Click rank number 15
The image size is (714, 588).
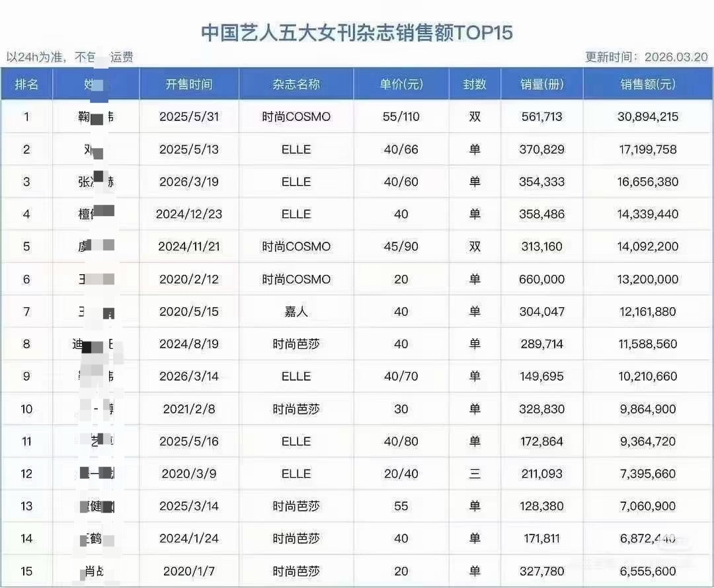(x=26, y=571)
